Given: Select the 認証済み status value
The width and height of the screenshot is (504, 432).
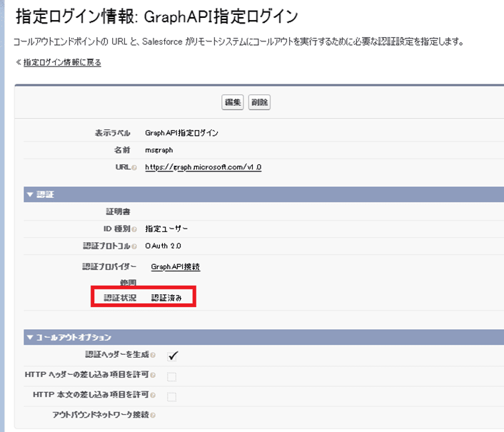Looking at the screenshot, I should pos(166,298).
